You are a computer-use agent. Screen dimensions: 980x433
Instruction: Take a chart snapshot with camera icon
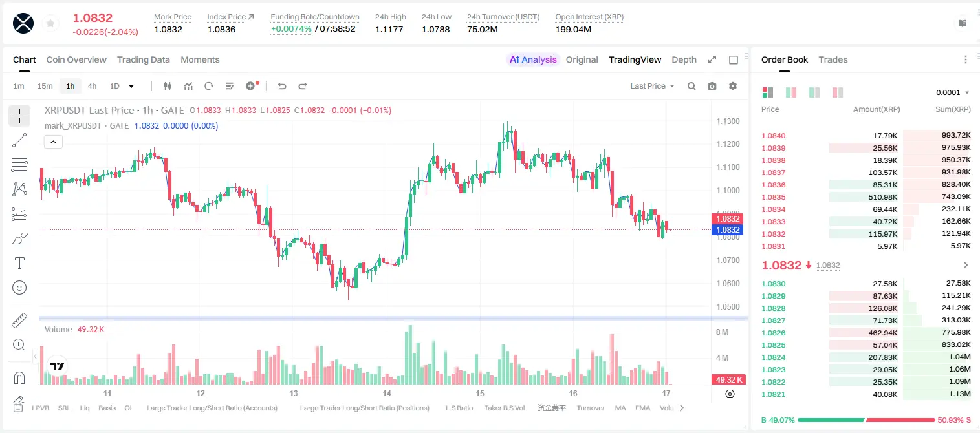(x=712, y=86)
